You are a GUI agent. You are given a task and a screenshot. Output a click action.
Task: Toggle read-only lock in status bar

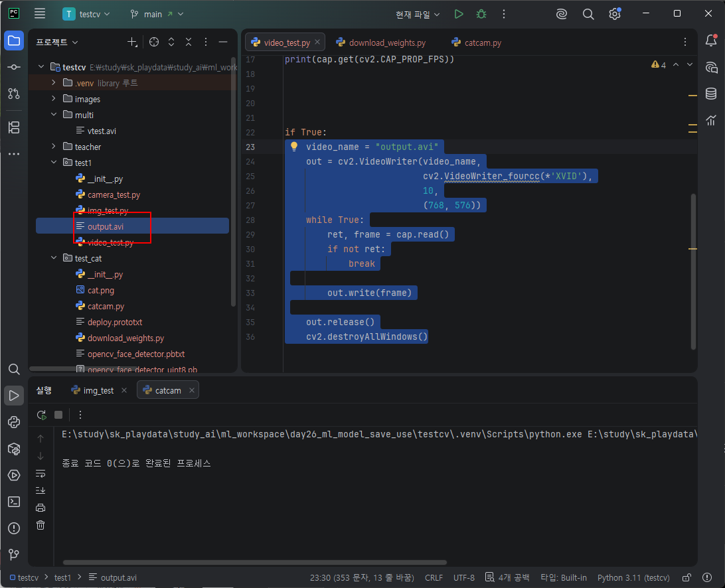click(686, 577)
